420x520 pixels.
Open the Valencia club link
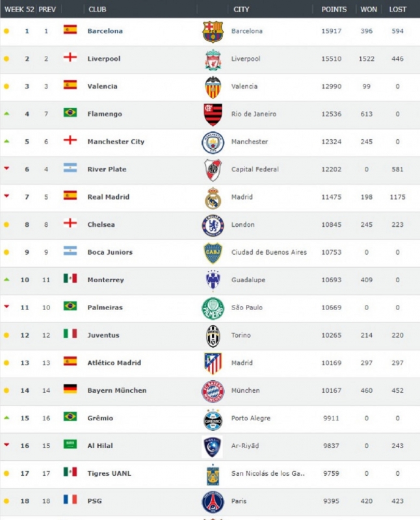coord(102,86)
